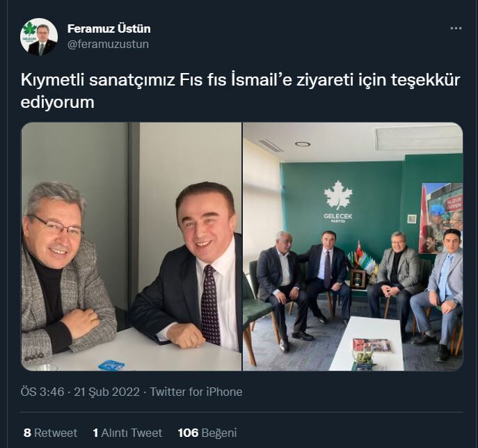
Task: View the 106 Beğeni likes list
Action: tap(207, 433)
